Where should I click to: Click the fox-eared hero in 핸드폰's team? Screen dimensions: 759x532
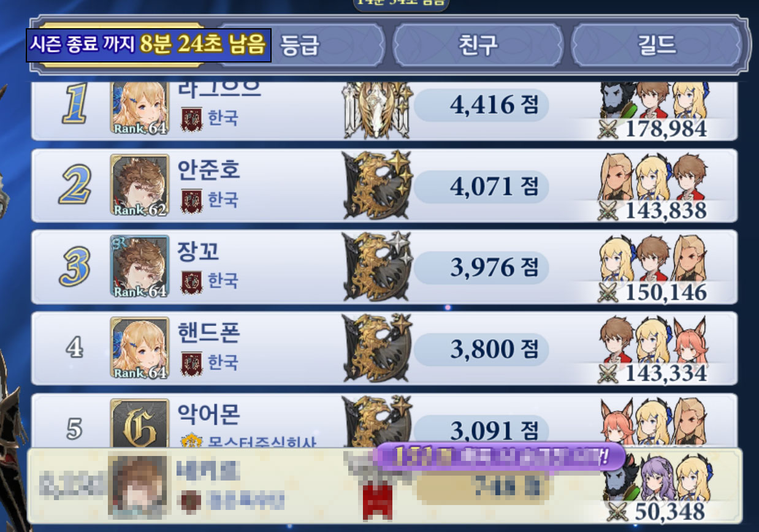(689, 340)
